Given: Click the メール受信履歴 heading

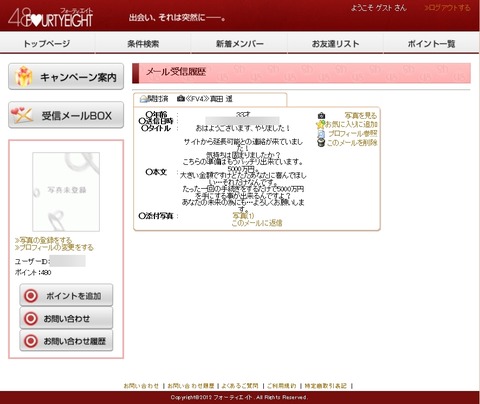Looking at the screenshot, I should tap(176, 72).
